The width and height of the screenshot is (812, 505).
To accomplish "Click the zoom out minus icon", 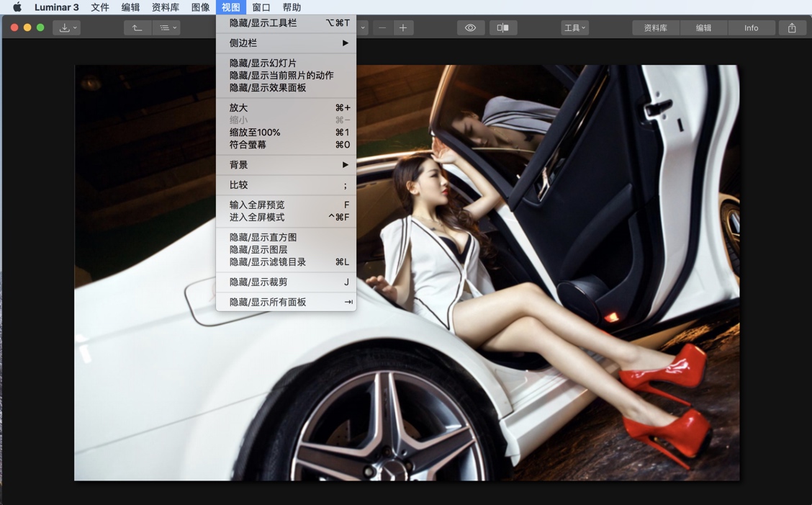I will coord(382,27).
